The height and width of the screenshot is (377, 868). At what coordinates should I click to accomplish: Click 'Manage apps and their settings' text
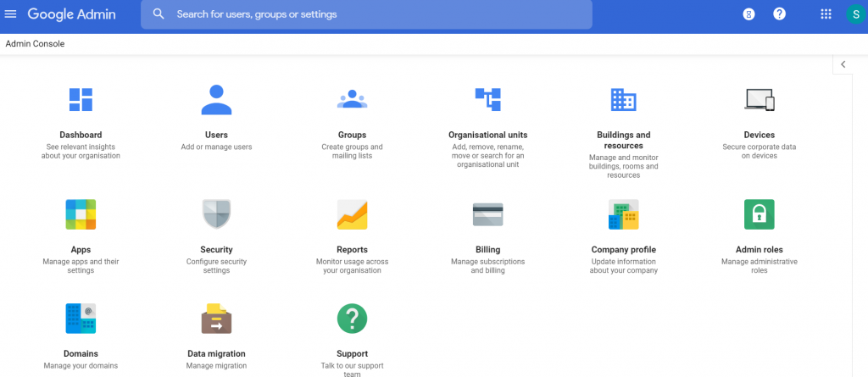tap(81, 266)
